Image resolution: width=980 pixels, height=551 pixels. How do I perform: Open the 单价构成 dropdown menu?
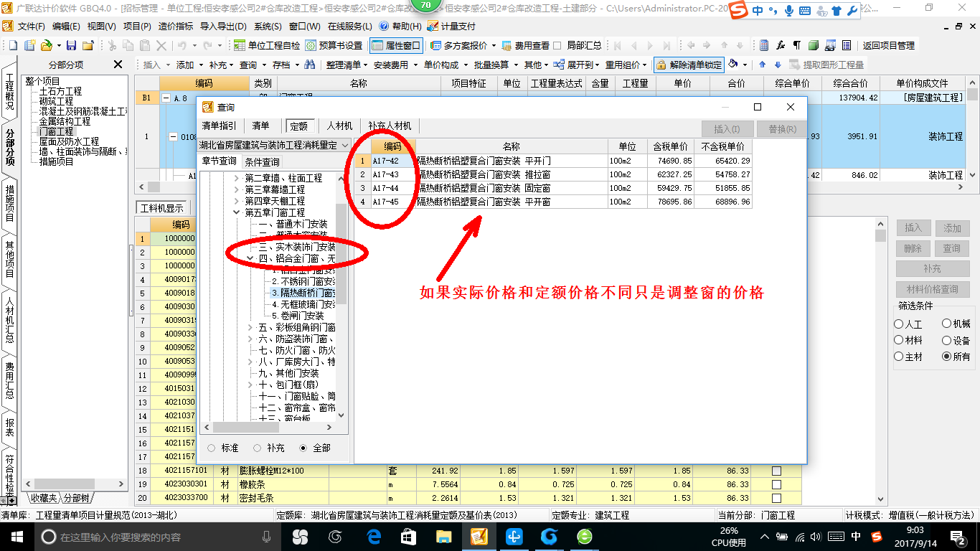(x=444, y=65)
